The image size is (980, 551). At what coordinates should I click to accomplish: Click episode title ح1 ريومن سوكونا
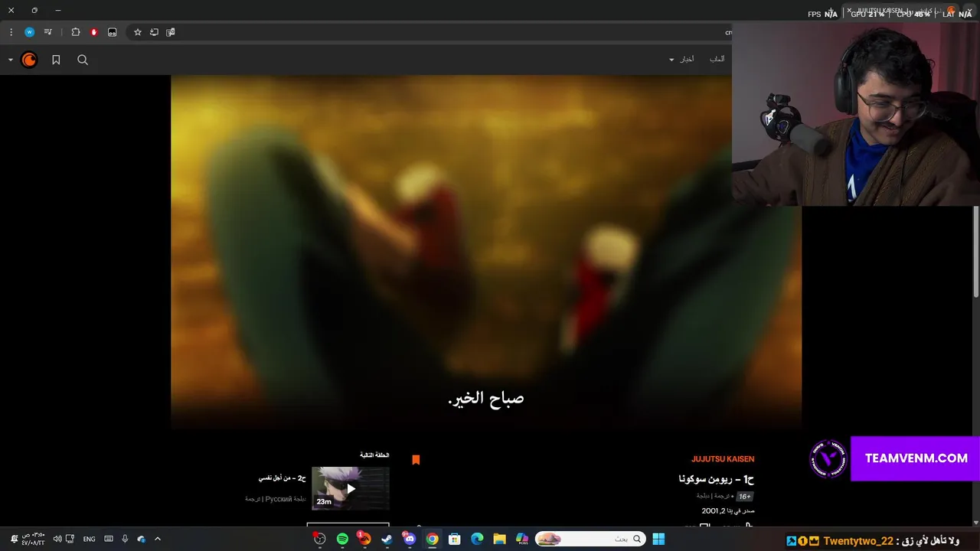[x=716, y=479]
